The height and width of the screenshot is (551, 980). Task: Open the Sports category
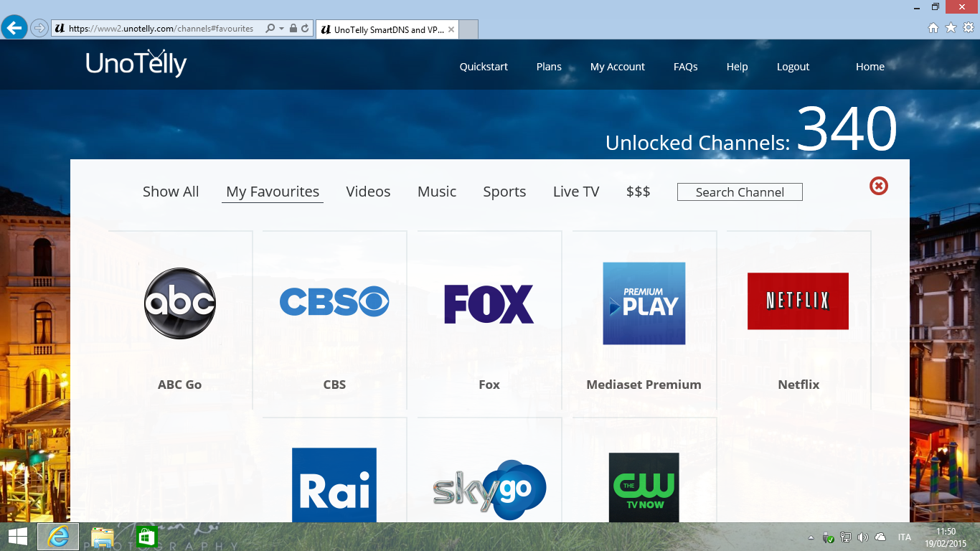[504, 192]
